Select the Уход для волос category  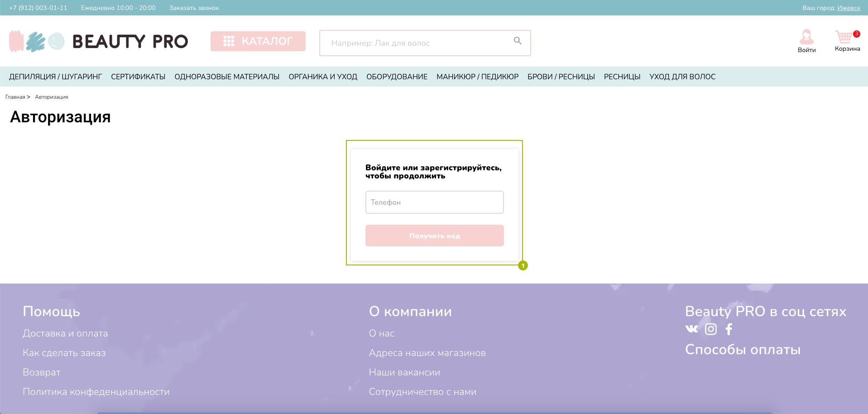pos(682,77)
